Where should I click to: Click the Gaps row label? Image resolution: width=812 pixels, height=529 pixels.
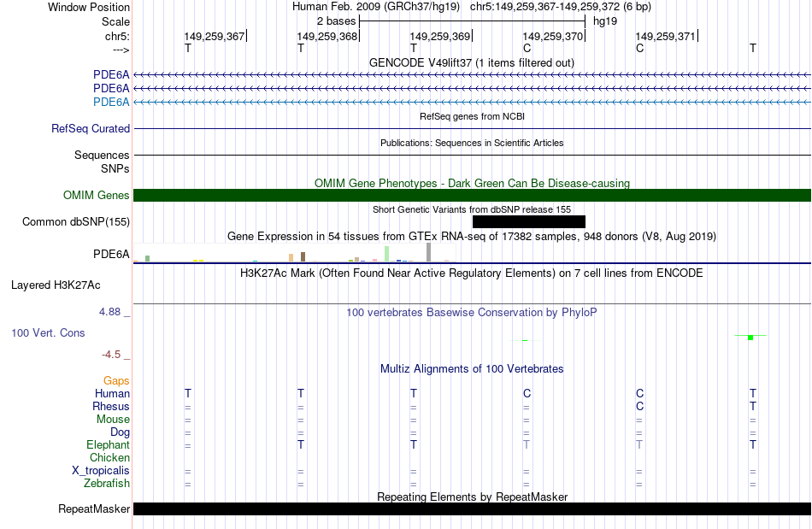pos(116,381)
